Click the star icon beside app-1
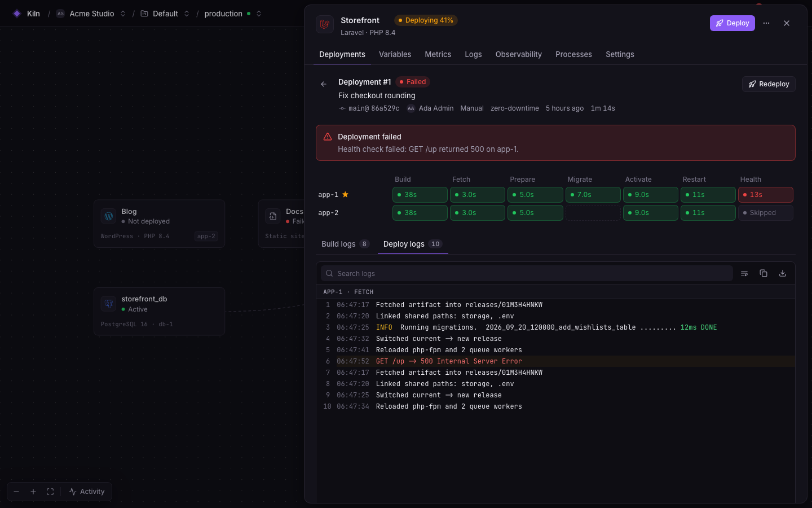This screenshot has width=812, height=508. (345, 194)
